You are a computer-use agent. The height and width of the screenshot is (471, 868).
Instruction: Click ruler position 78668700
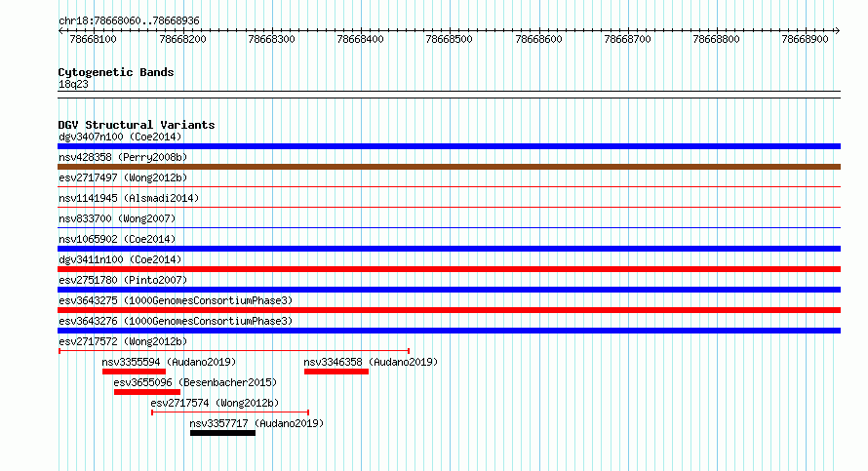[x=628, y=39]
